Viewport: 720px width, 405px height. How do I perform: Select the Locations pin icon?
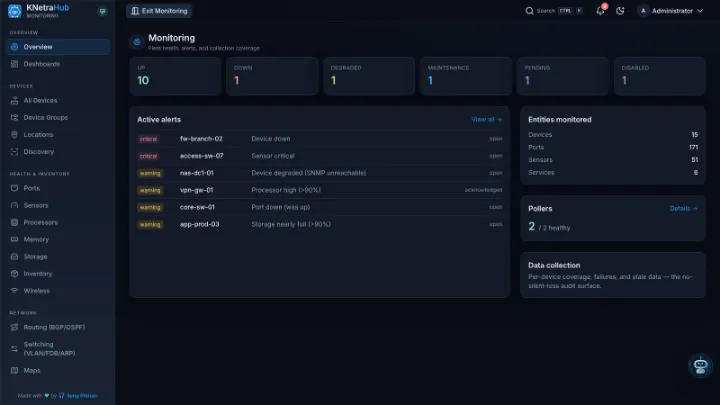15,135
